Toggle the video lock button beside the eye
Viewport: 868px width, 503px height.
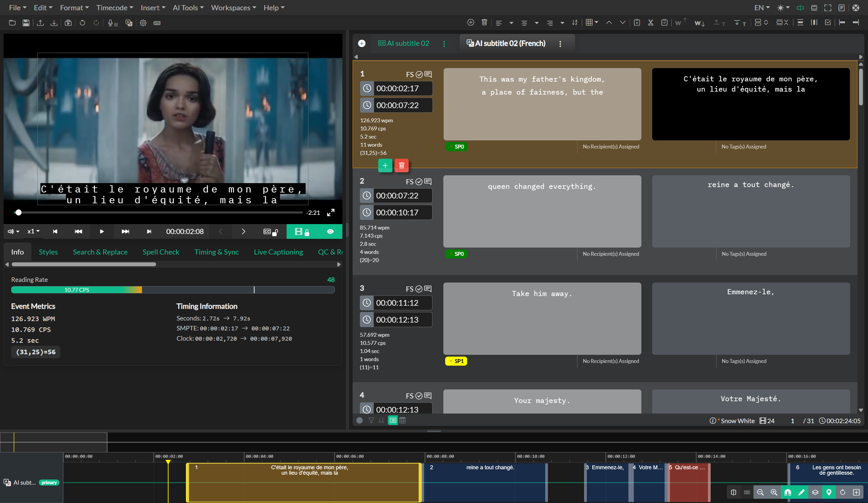pos(302,231)
